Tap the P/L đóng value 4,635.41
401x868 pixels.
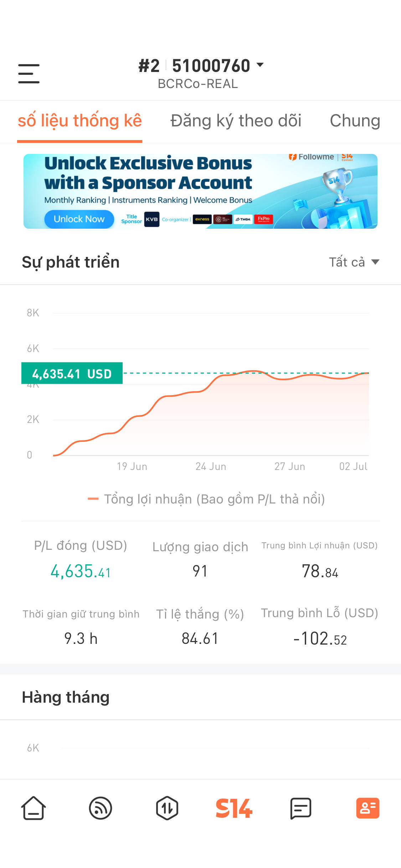tap(81, 571)
